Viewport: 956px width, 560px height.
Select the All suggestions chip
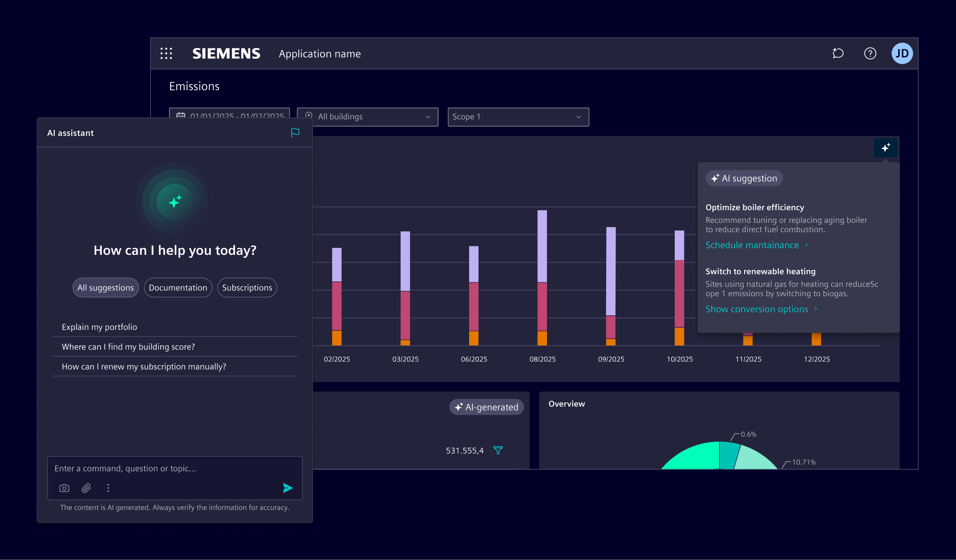(105, 288)
